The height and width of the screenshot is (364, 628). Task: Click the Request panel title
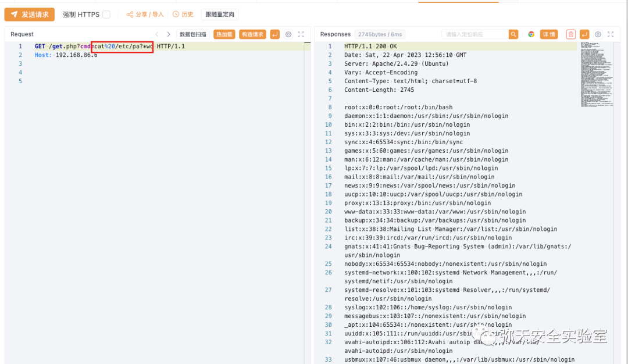22,34
